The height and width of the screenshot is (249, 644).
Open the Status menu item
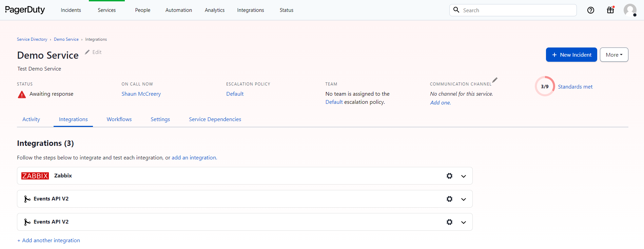287,10
